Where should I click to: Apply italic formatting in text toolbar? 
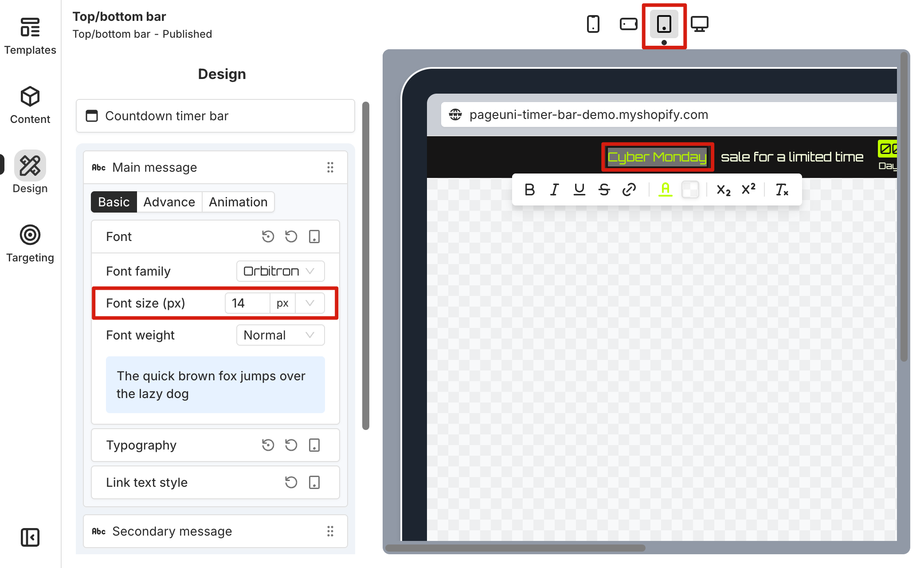click(554, 189)
